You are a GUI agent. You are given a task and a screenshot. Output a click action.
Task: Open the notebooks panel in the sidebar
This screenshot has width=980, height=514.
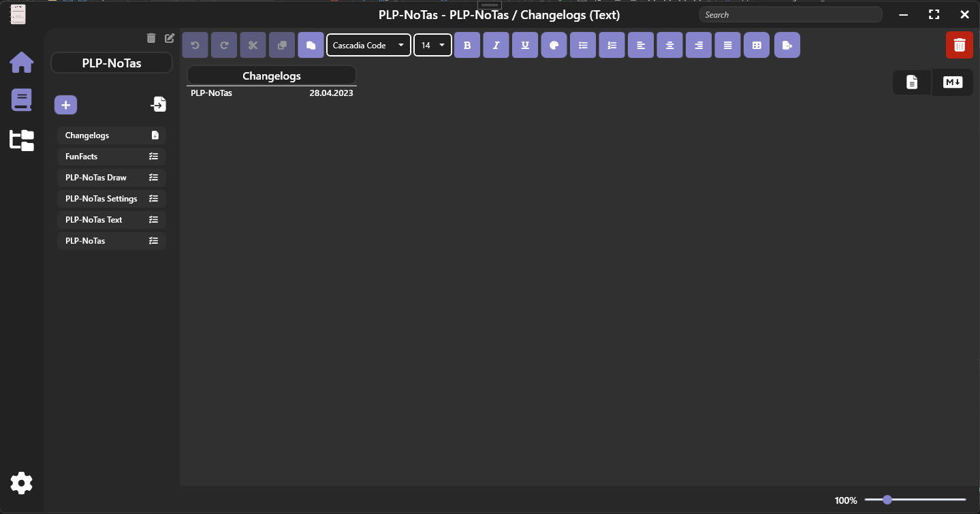coord(21,99)
